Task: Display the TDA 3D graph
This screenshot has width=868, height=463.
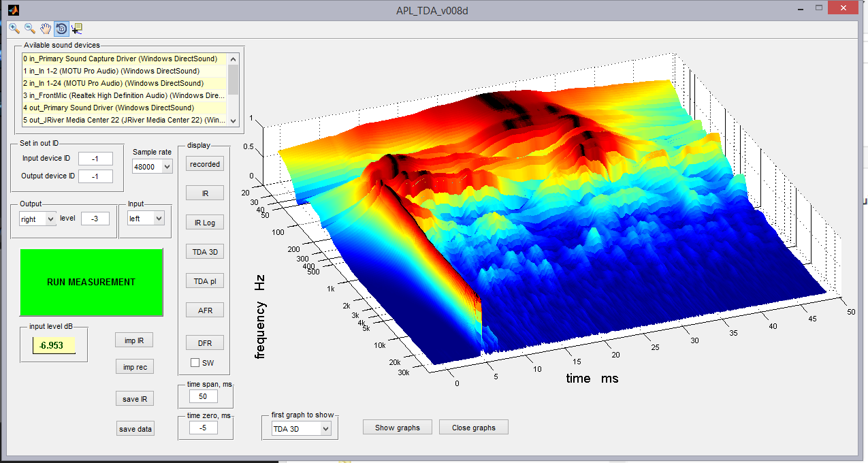Action: tap(205, 252)
